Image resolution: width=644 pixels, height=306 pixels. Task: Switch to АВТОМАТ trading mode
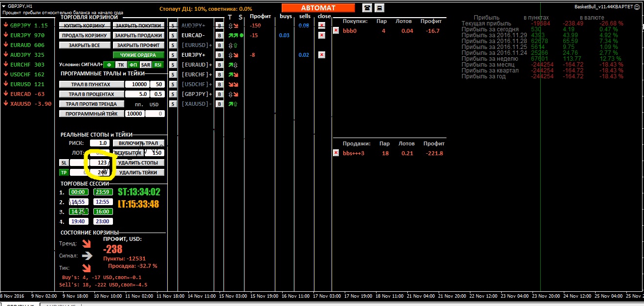click(318, 8)
